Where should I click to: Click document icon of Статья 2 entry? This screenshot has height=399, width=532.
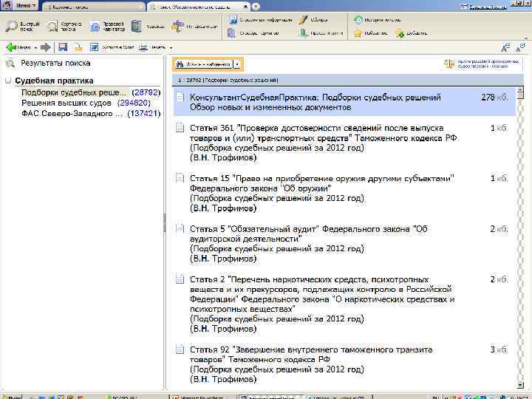point(180,279)
